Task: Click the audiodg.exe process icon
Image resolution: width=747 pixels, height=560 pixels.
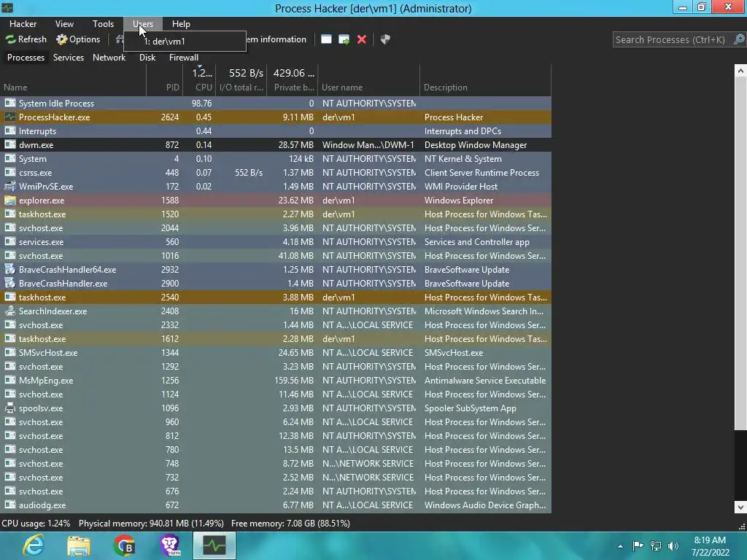Action: click(9, 505)
